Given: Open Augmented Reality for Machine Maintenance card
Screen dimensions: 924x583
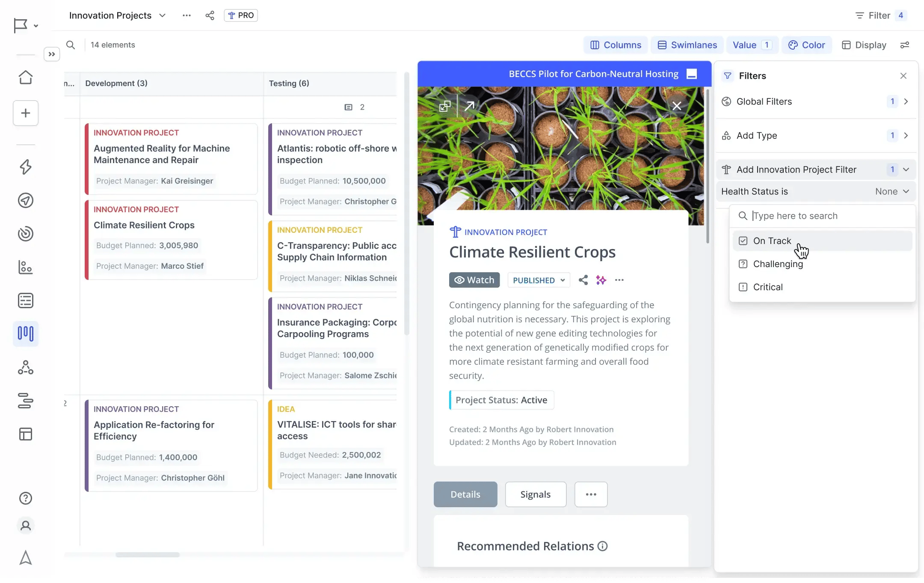Looking at the screenshot, I should pyautogui.click(x=171, y=159).
